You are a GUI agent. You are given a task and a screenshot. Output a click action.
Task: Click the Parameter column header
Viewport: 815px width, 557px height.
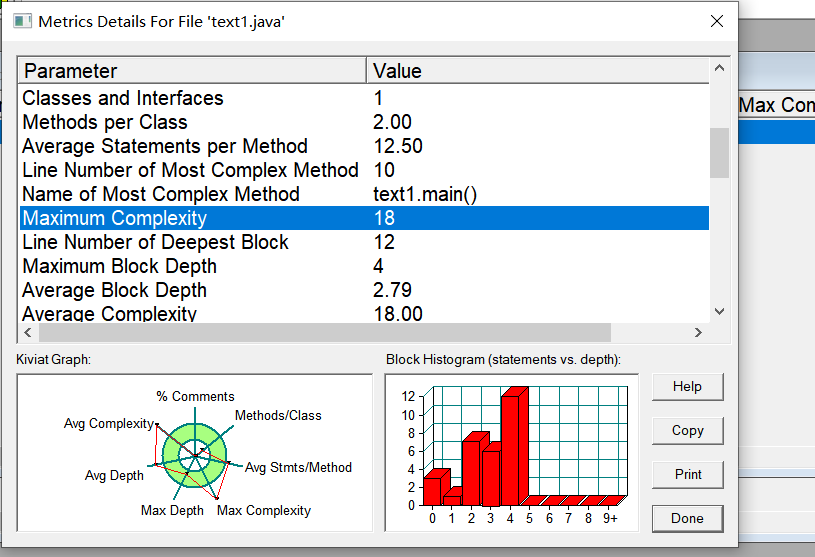[x=193, y=71]
